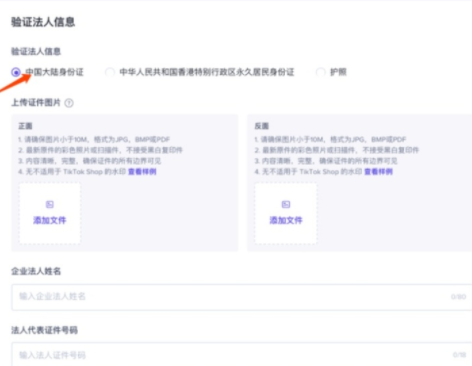The image size is (472, 366).
Task: Click the 验证法人信息 page heading
Action: pyautogui.click(x=43, y=22)
